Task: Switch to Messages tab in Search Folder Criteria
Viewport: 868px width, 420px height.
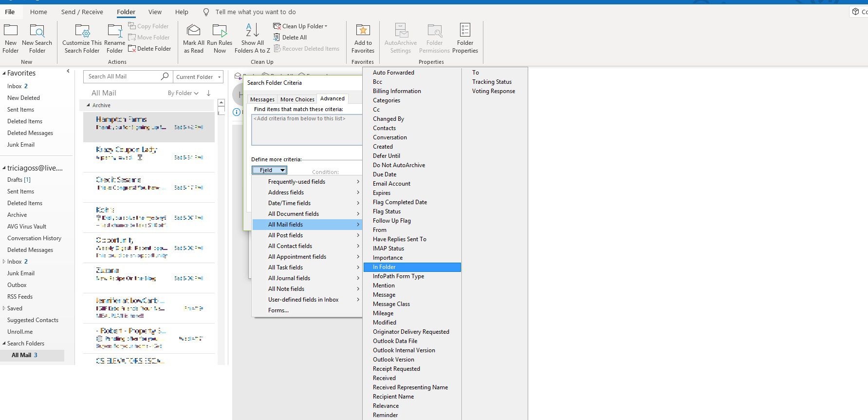Action: tap(262, 99)
